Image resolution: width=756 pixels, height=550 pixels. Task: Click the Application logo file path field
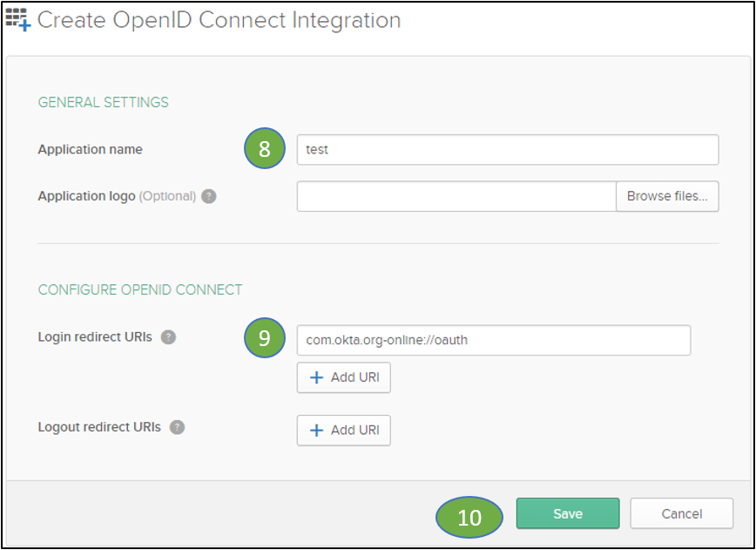pyautogui.click(x=456, y=196)
